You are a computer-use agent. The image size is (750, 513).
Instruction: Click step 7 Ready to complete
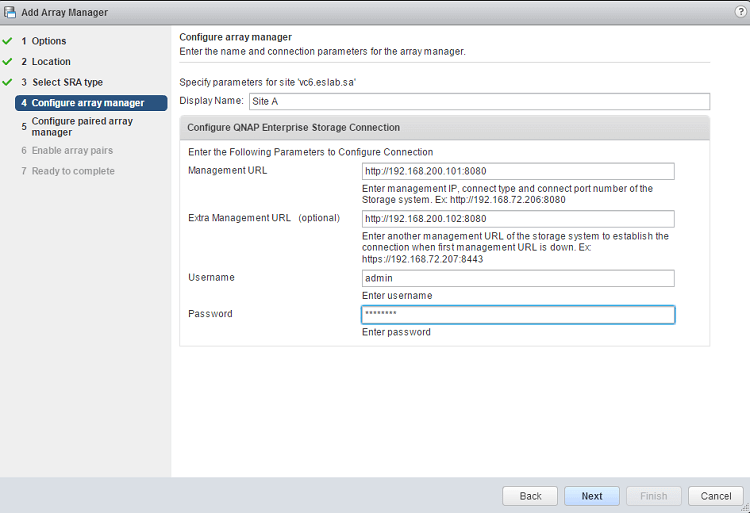pyautogui.click(x=73, y=171)
